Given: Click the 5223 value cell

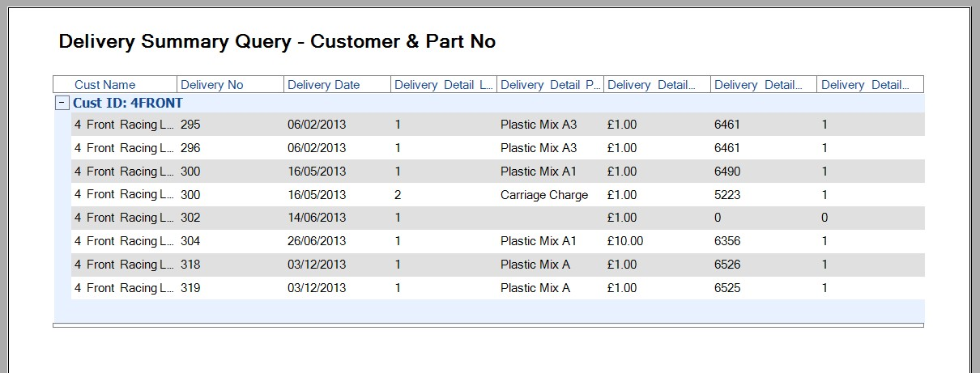Looking at the screenshot, I should coord(727,195).
